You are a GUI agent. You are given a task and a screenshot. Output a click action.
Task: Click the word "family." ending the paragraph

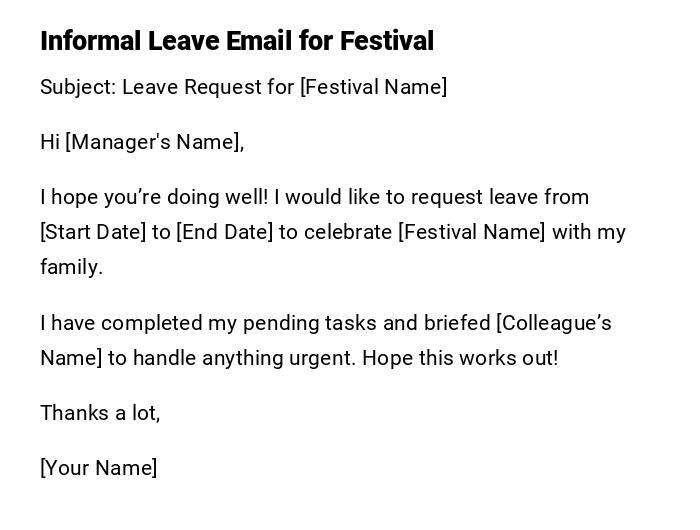pos(71,267)
